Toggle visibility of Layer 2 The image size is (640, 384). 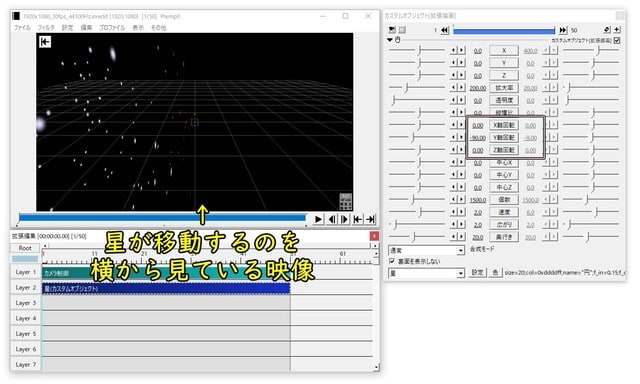(x=25, y=287)
